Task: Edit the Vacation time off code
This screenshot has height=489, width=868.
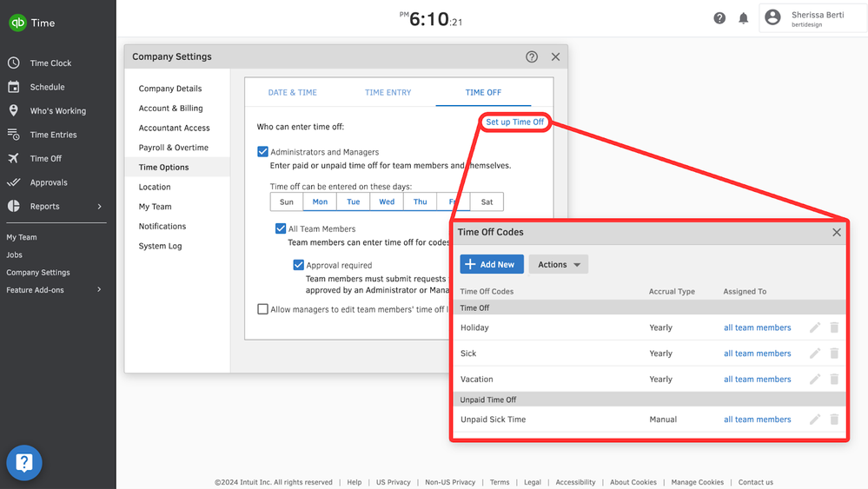Action: coord(815,379)
